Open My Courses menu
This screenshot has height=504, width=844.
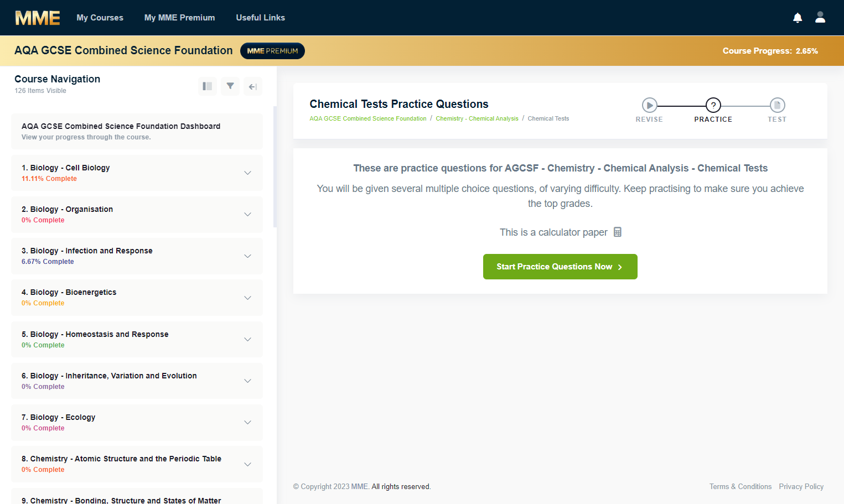100,18
